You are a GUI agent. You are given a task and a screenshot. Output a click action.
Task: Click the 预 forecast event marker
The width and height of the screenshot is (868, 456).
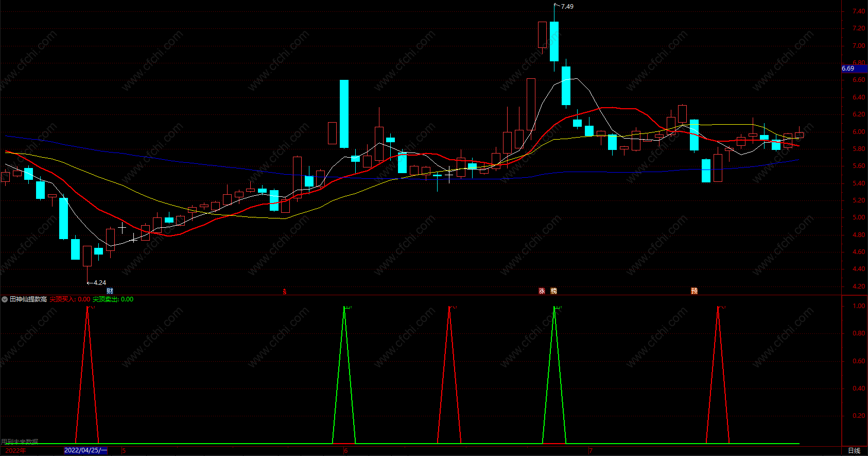[x=694, y=291]
